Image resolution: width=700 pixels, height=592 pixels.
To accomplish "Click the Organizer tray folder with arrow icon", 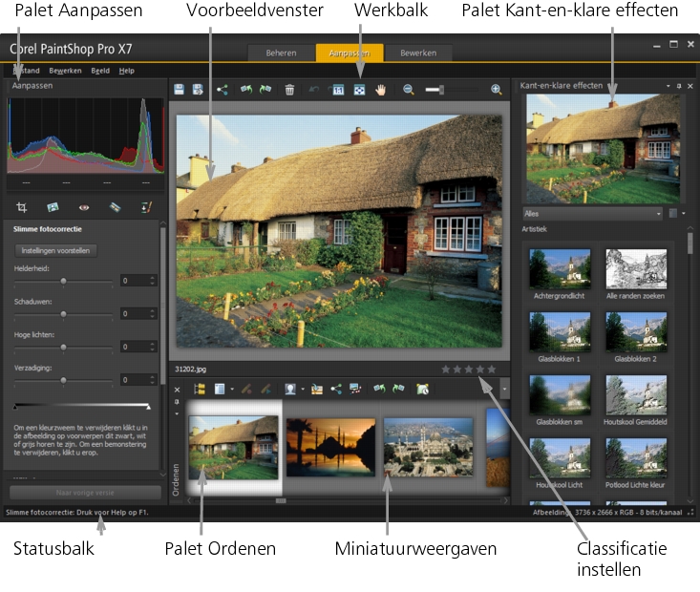I will point(316,389).
